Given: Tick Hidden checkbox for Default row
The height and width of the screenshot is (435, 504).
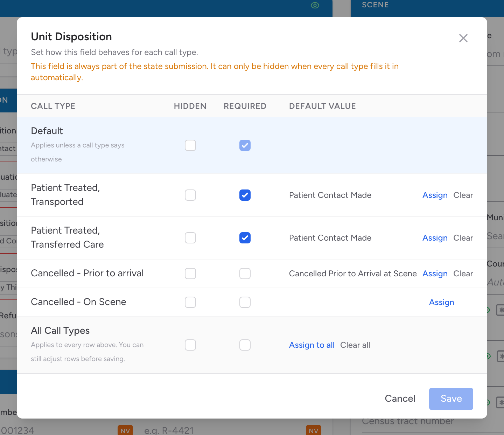Looking at the screenshot, I should click(190, 145).
